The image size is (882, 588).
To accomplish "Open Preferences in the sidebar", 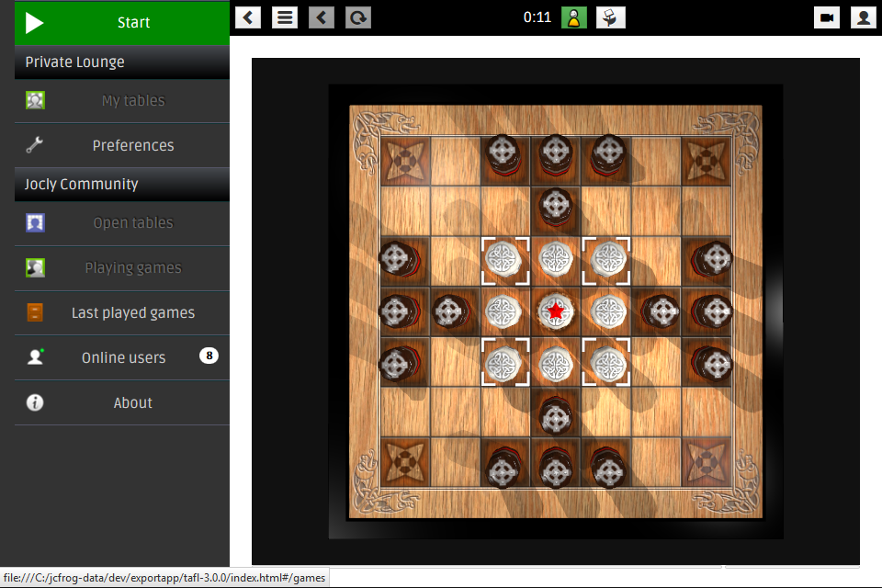I will (132, 145).
